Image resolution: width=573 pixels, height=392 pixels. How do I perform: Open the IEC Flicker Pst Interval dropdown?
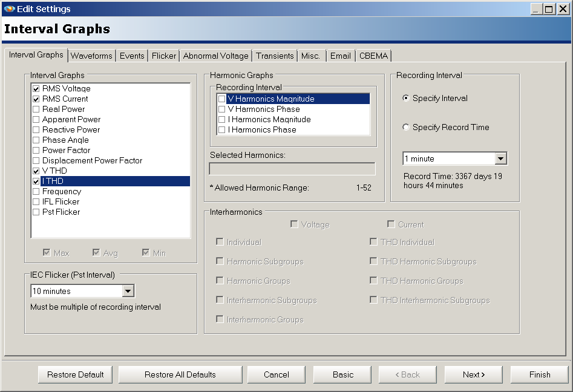coord(129,291)
